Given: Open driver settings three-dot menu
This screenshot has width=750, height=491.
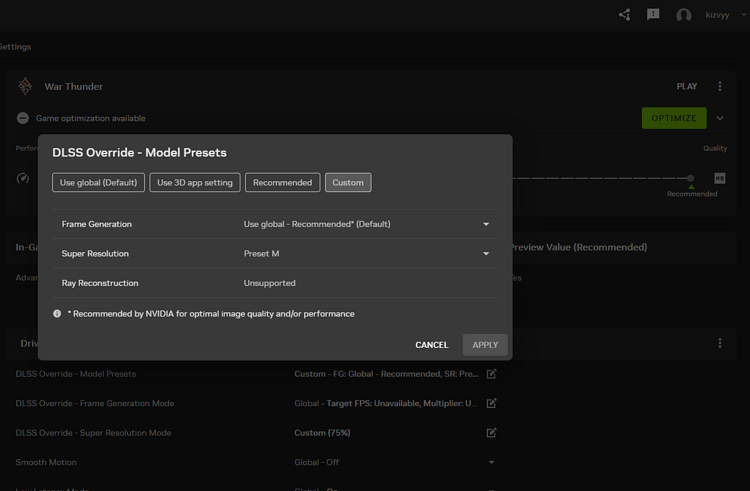Looking at the screenshot, I should [720, 343].
